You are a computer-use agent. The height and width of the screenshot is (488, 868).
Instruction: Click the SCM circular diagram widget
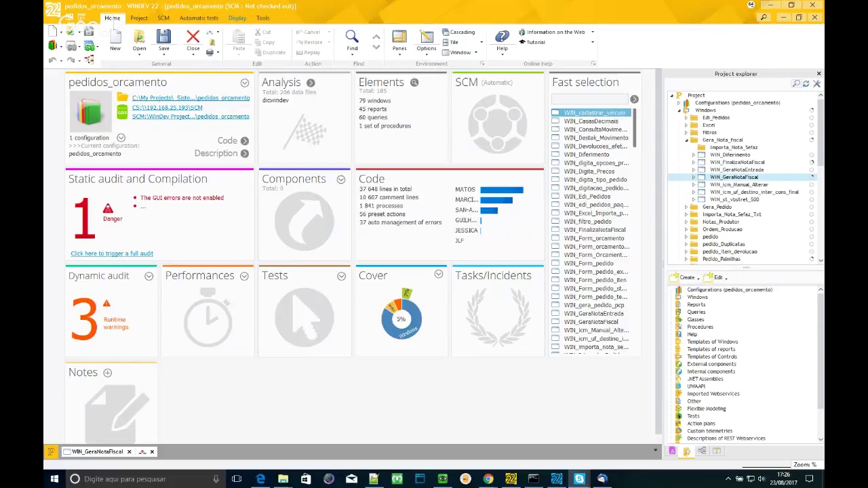coord(497,123)
